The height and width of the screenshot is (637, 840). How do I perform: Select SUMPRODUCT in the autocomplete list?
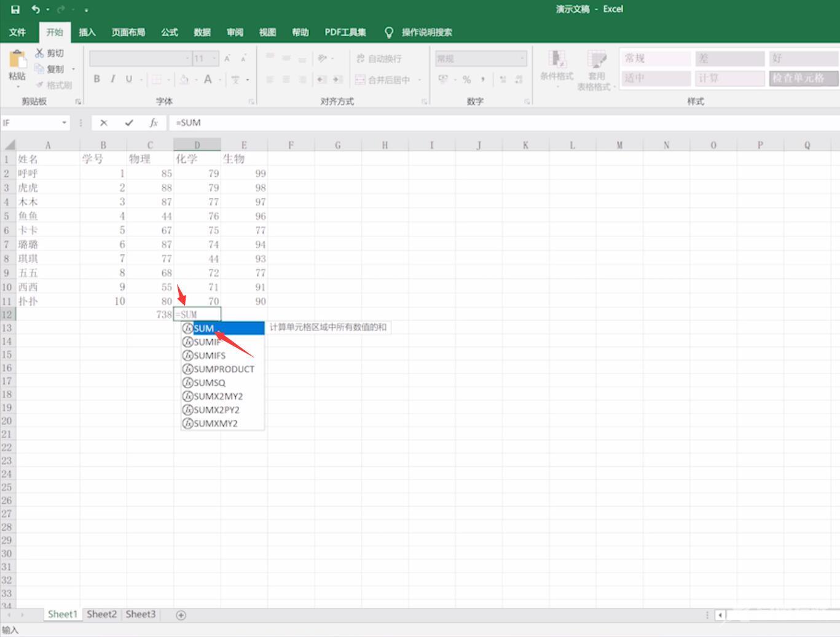tap(222, 369)
